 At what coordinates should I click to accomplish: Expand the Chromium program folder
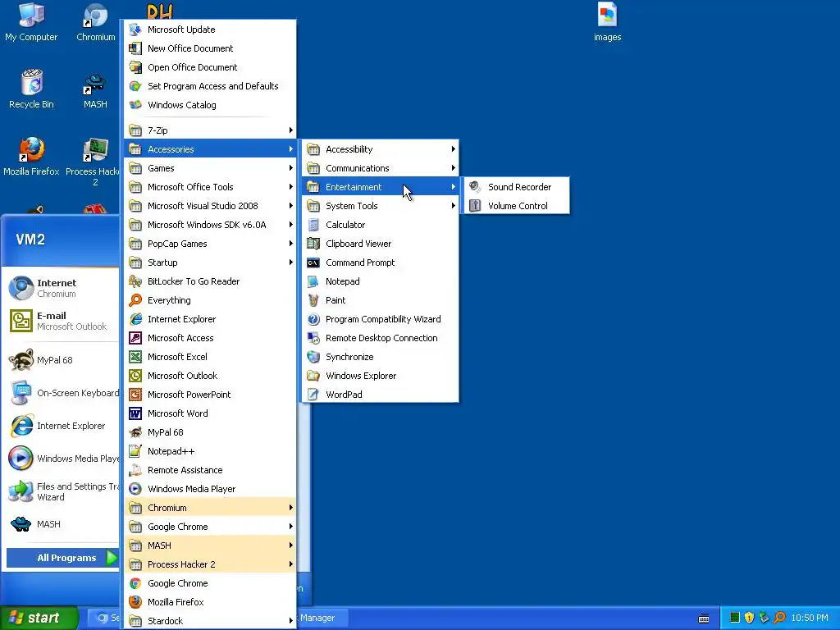point(210,508)
